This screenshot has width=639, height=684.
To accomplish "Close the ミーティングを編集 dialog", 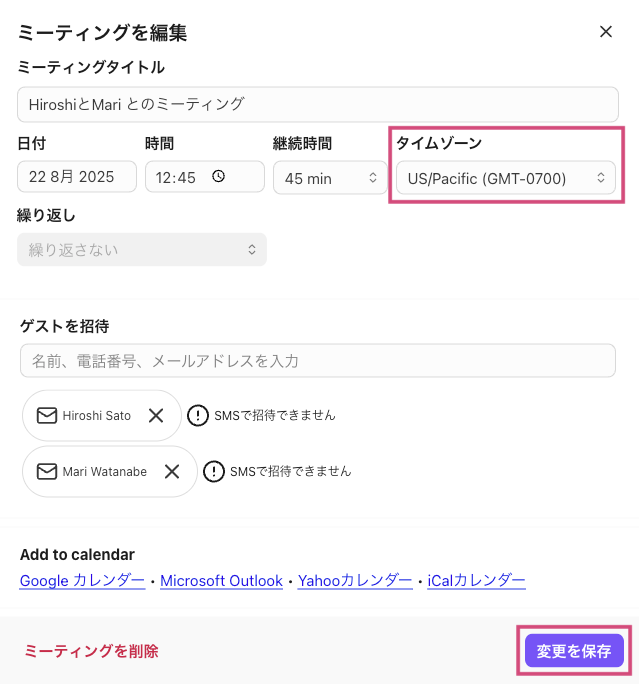I will tap(605, 32).
